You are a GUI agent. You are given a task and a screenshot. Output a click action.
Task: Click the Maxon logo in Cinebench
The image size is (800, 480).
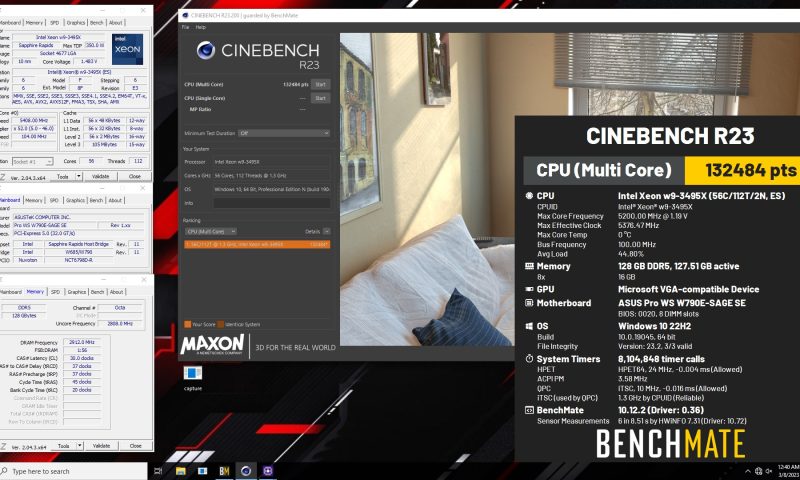click(212, 345)
